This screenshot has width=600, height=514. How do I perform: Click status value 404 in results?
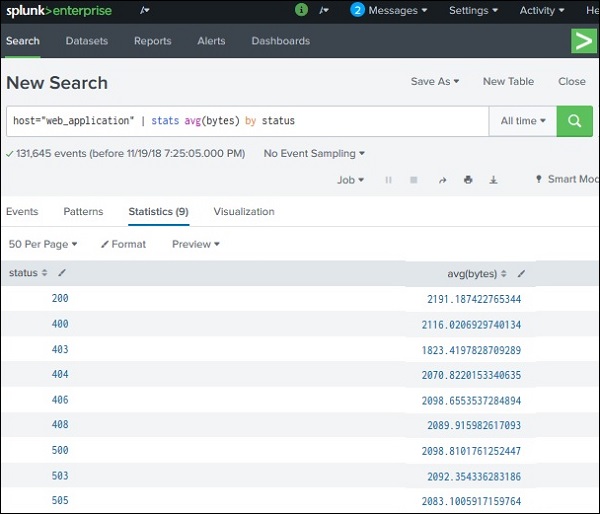pos(60,372)
